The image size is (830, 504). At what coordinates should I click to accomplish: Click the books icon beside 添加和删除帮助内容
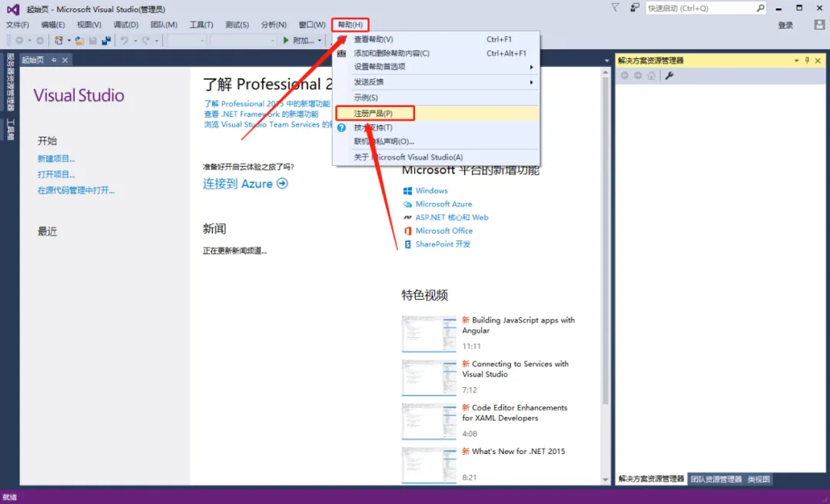[341, 54]
